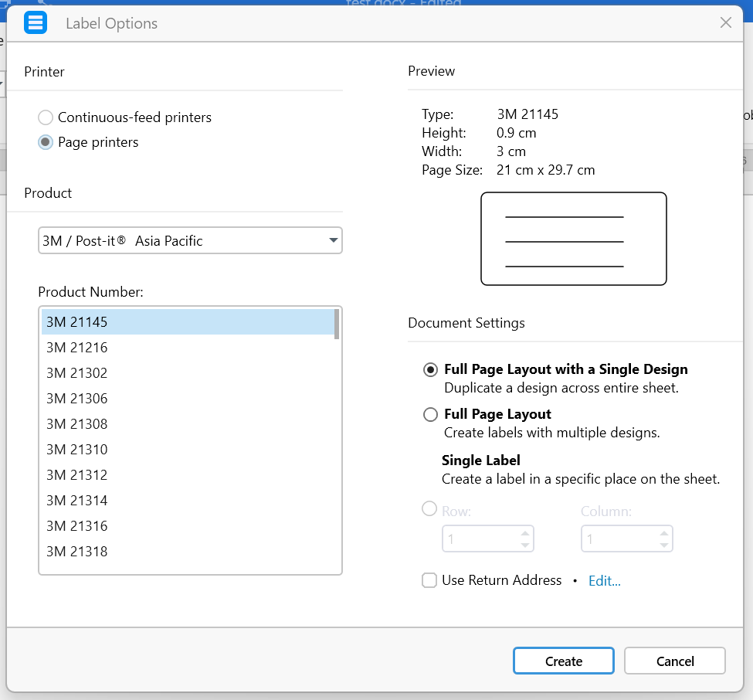Decrease the Row value with down arrow
Viewport: 753px width, 700px height.
525,545
